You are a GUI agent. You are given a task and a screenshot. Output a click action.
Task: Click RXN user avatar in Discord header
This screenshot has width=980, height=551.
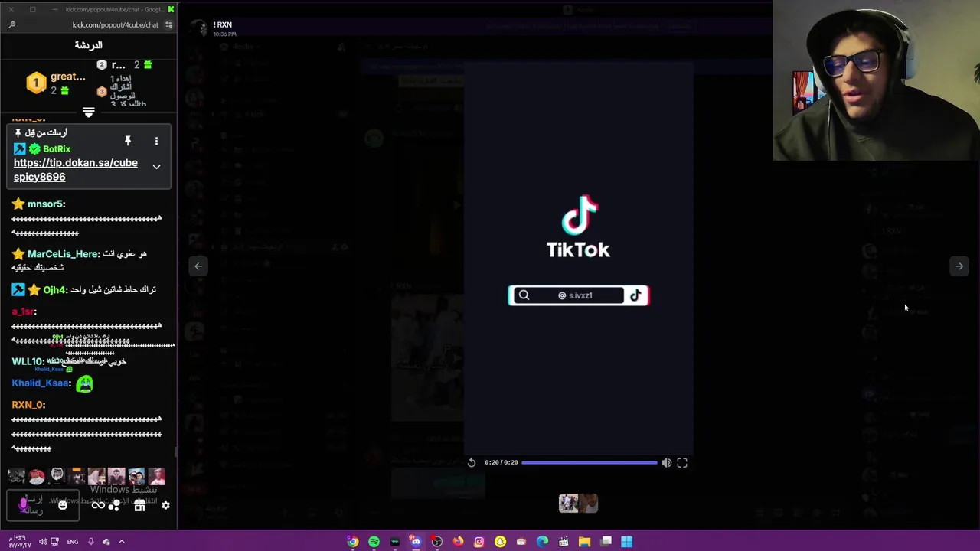point(201,29)
